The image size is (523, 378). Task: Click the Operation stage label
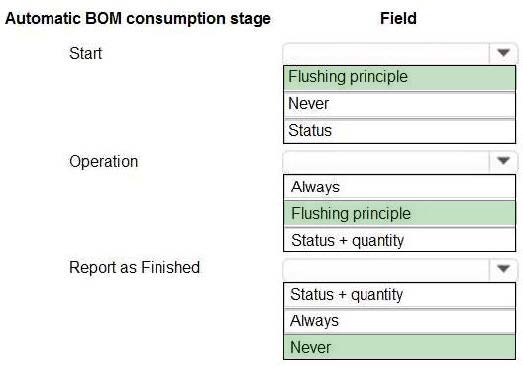point(103,162)
